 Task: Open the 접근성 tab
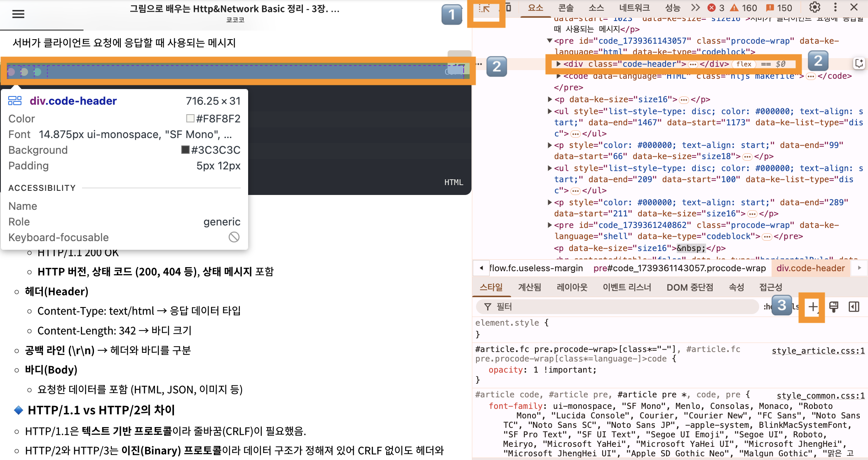tap(771, 287)
